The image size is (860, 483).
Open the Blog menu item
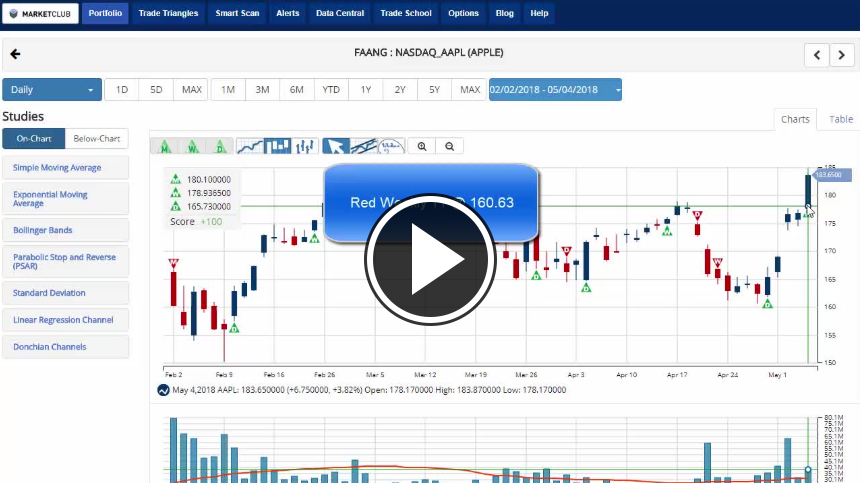[505, 13]
